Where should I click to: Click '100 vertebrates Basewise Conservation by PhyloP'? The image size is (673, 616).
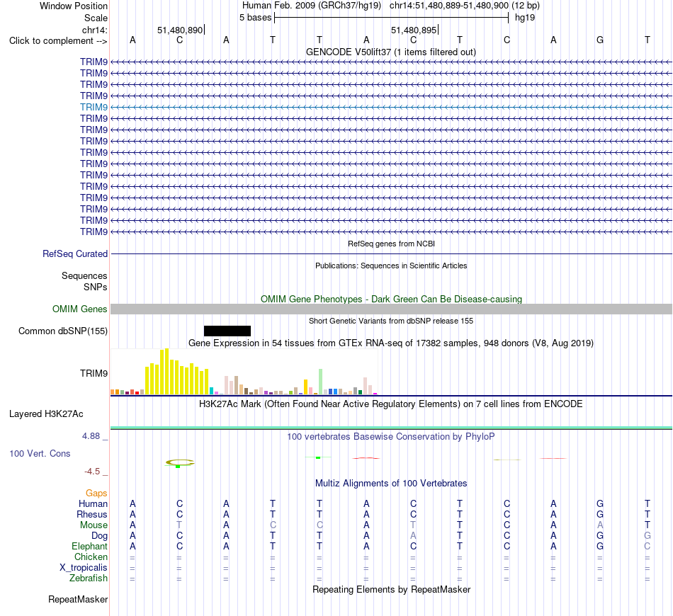391,437
